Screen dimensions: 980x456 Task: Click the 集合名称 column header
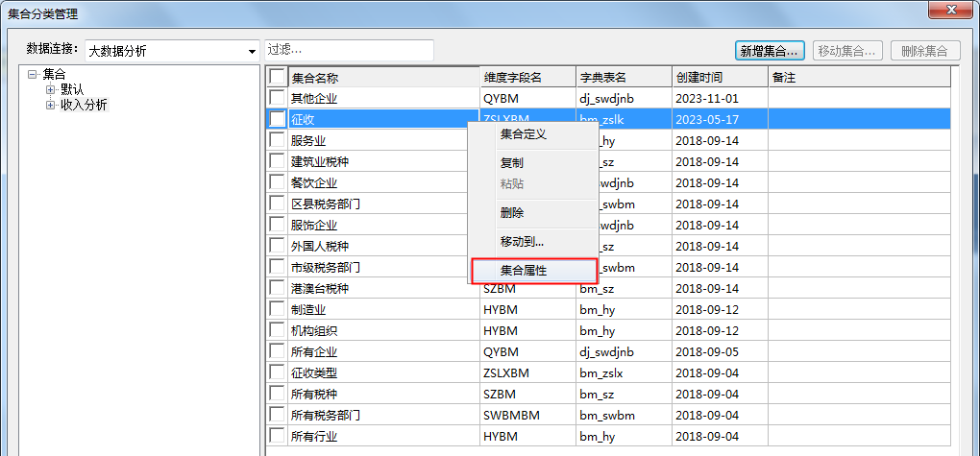[x=384, y=77]
